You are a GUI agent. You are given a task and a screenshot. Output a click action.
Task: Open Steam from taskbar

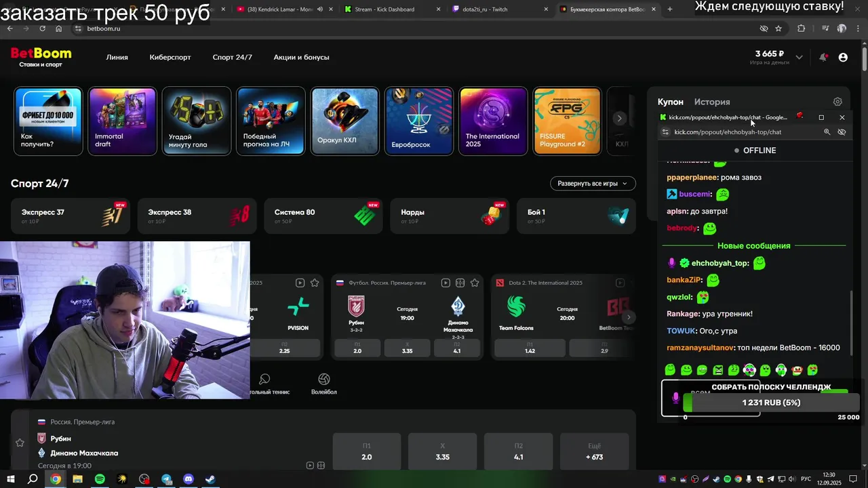pyautogui.click(x=211, y=479)
